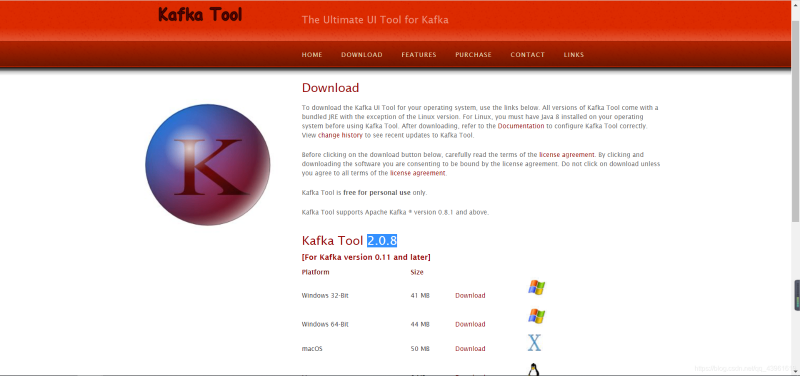The height and width of the screenshot is (376, 800).
Task: Click the Platform column header
Action: click(x=315, y=272)
